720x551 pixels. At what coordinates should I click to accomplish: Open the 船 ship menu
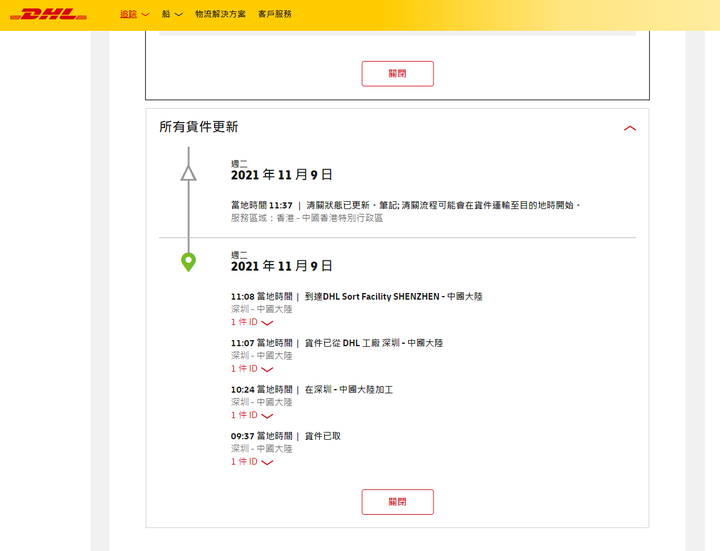click(172, 14)
